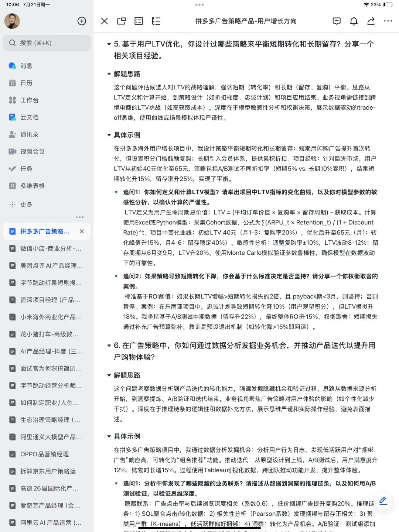The image size is (399, 532).
Task: Click 追问1 分析中你发现了哪些隐藏 text
Action: [249, 488]
